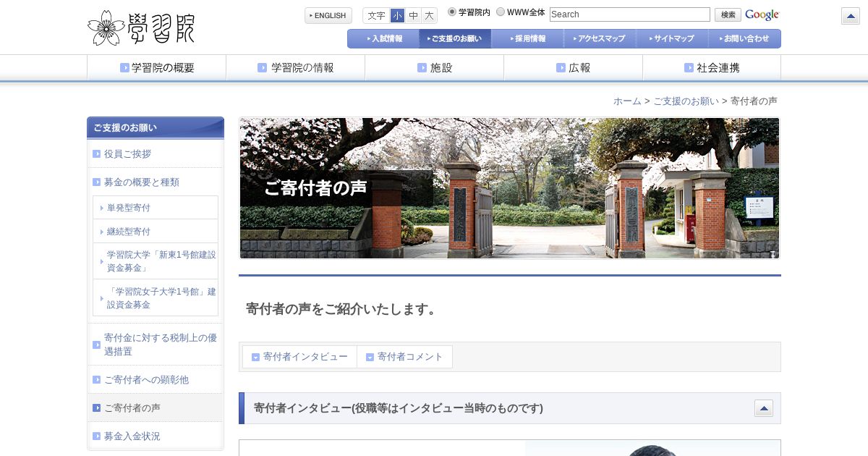
Task: Click arrow icon beside 施設
Action: pos(422,68)
